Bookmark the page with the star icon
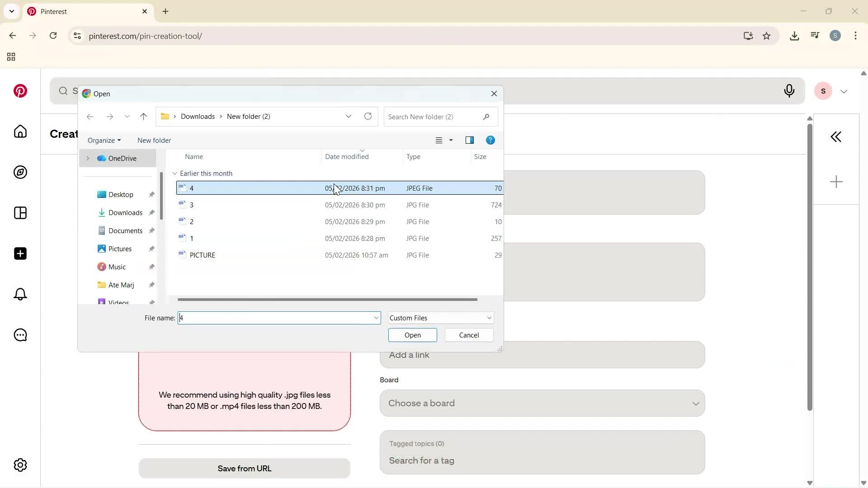 click(767, 36)
